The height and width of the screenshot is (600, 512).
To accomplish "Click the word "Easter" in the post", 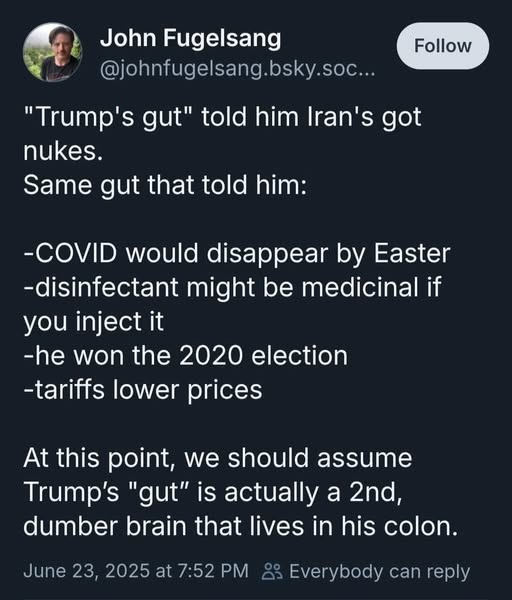I will [412, 254].
